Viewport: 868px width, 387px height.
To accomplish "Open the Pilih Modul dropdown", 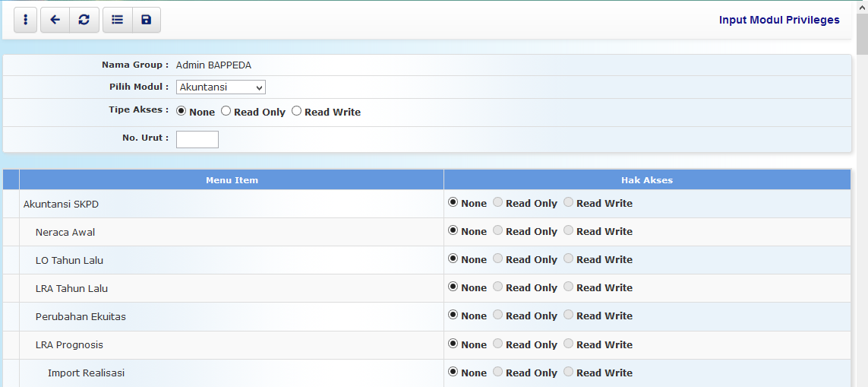I will click(220, 87).
